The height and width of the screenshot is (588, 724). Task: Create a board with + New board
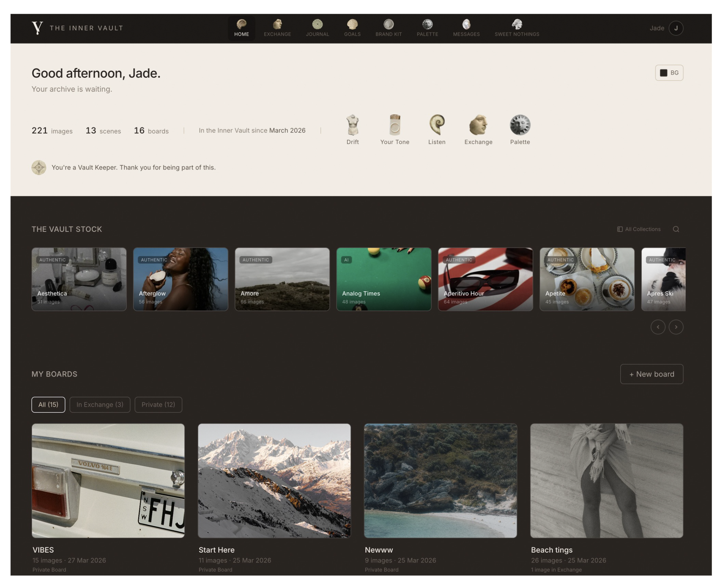[651, 374]
